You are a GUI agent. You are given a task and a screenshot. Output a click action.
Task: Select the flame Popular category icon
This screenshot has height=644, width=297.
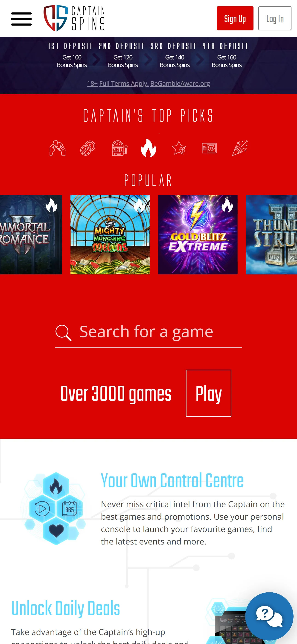pyautogui.click(x=148, y=148)
